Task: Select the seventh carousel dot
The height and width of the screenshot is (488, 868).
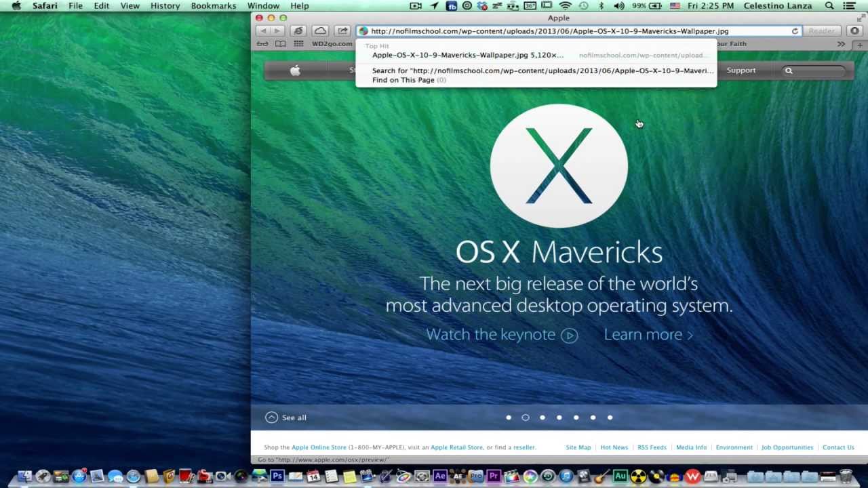Action: pyautogui.click(x=610, y=418)
